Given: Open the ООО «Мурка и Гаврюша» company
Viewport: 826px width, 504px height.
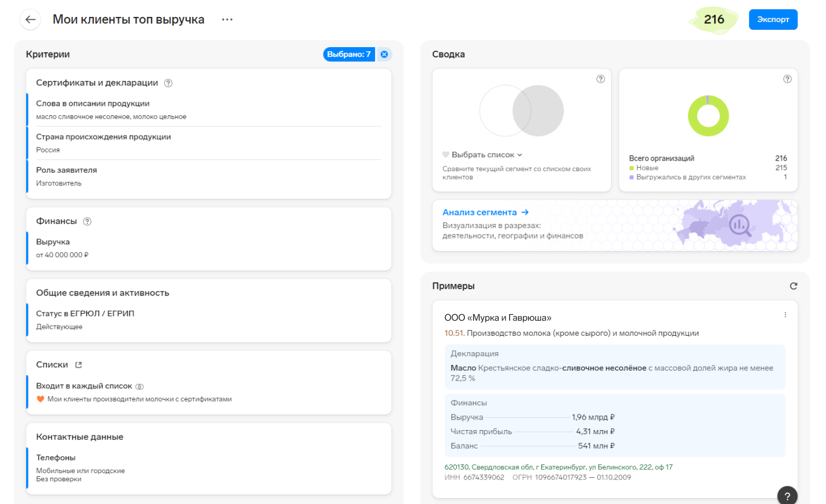Looking at the screenshot, I should point(497,318).
